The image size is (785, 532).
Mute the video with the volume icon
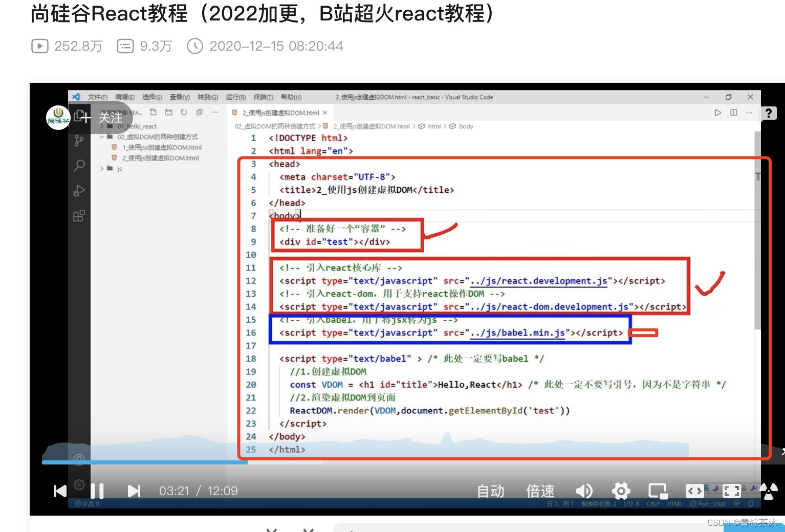[584, 491]
